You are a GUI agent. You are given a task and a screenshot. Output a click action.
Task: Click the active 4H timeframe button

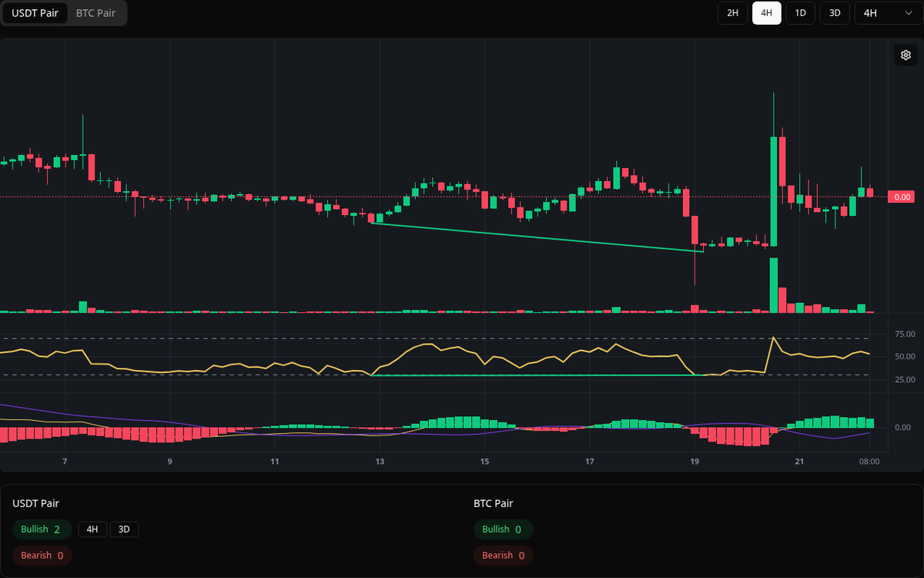click(766, 13)
